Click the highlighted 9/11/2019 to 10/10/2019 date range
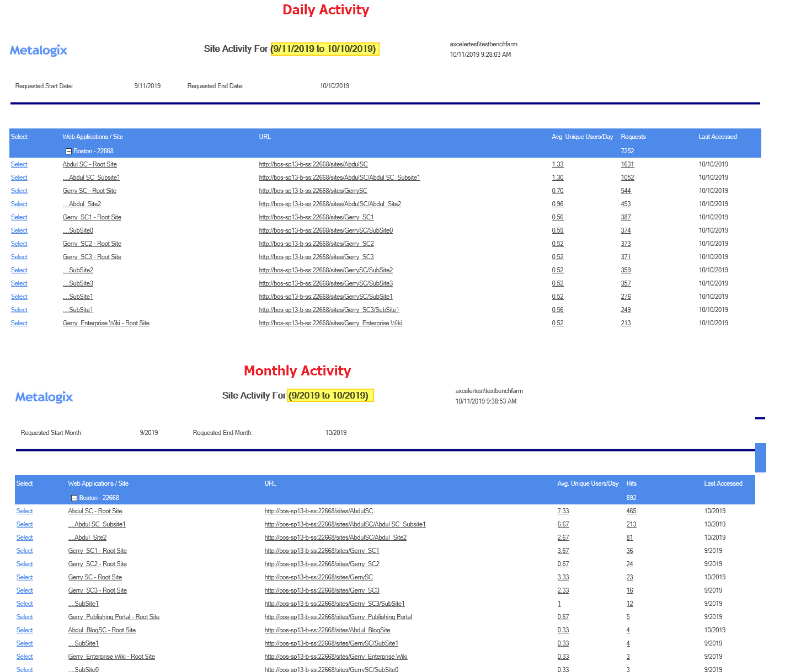The width and height of the screenshot is (785, 672). [x=324, y=49]
